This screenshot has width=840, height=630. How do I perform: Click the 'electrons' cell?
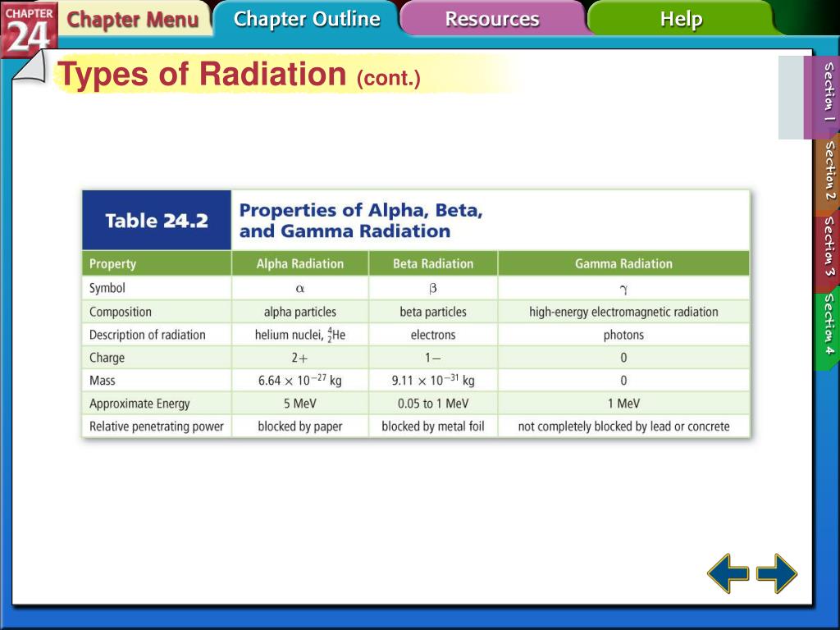(x=433, y=335)
